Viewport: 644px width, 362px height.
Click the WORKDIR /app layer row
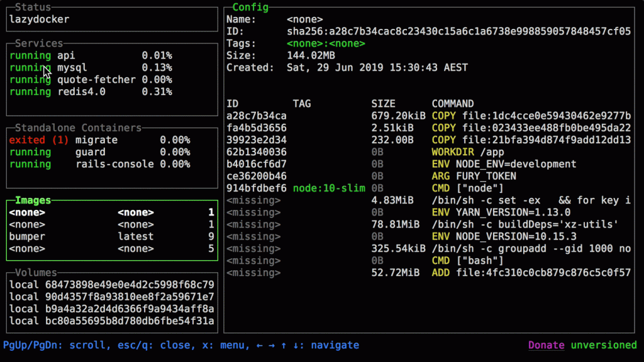[x=428, y=152]
